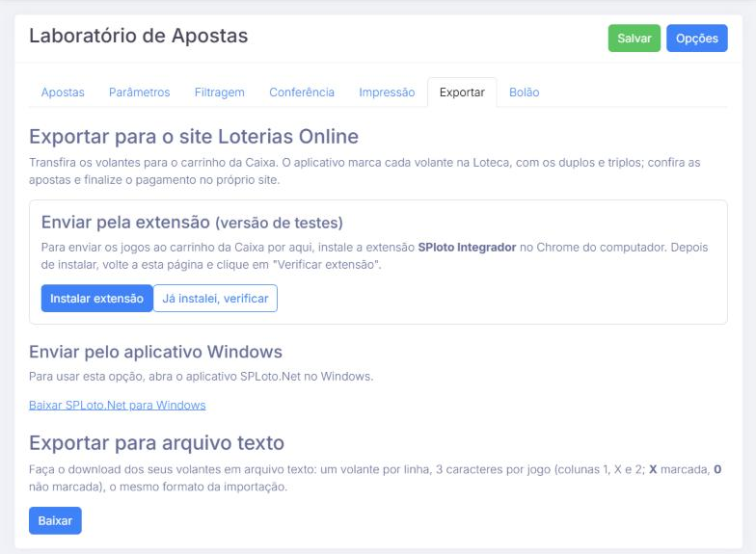
Task: Click "Já instalei, verificar" button
Action: point(215,299)
